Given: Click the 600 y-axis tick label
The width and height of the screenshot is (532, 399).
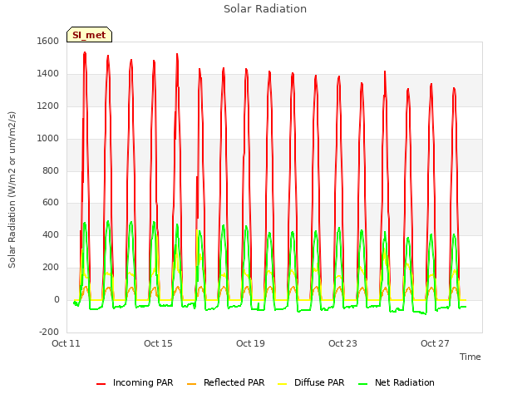Looking at the screenshot, I should (51, 203).
